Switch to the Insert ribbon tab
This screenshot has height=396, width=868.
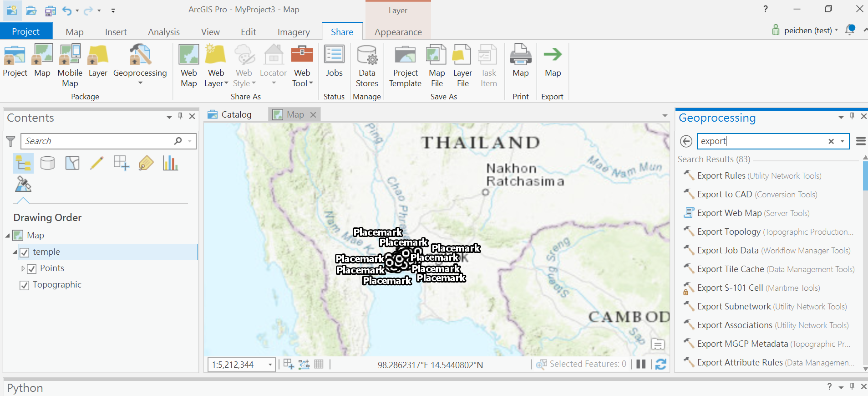116,32
